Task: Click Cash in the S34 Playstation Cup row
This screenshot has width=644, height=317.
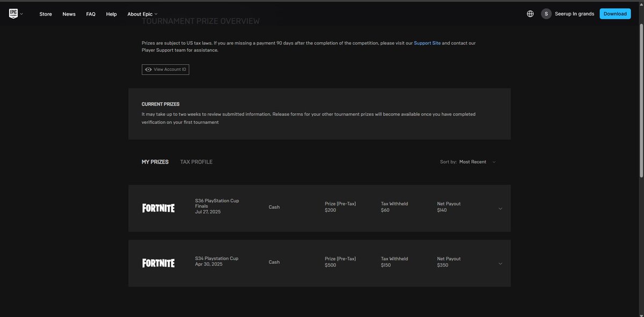Action: click(x=274, y=262)
